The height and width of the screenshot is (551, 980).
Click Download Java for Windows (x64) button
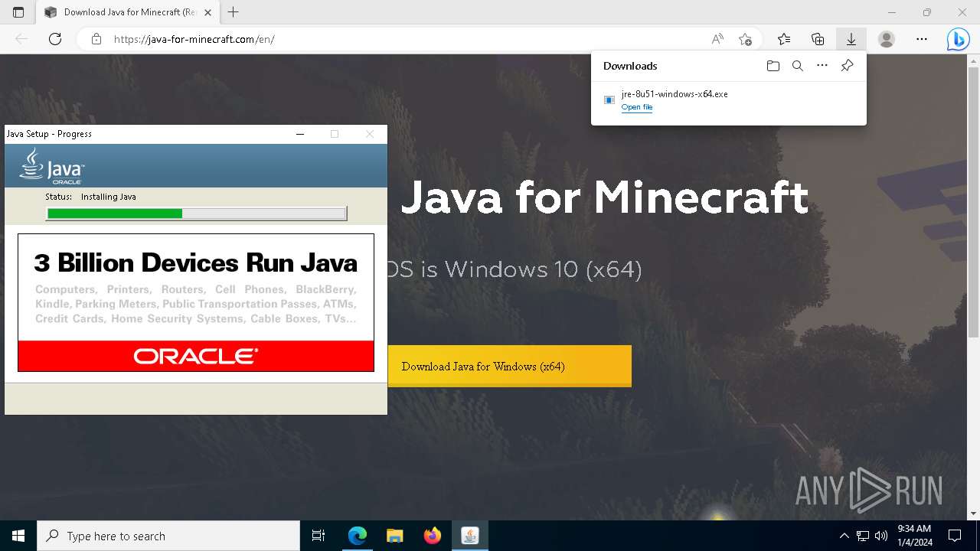pos(509,366)
